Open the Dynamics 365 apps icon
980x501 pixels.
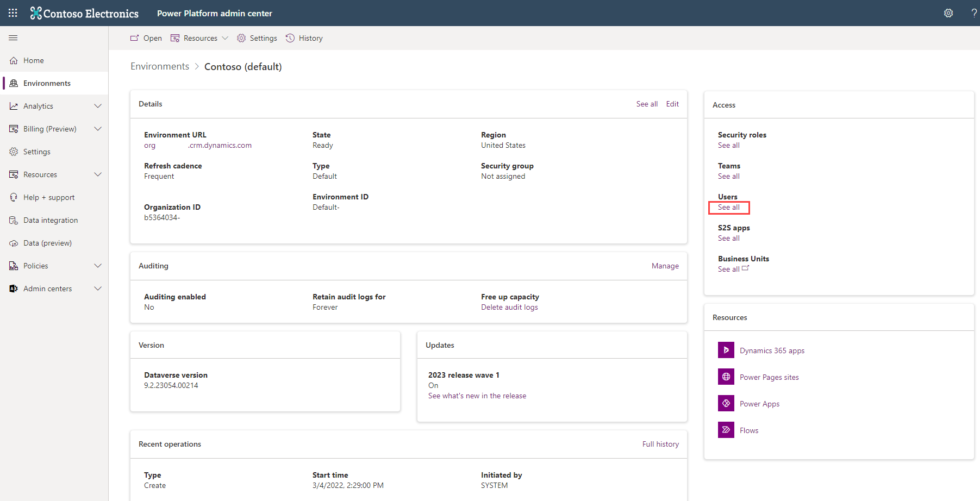click(x=726, y=350)
